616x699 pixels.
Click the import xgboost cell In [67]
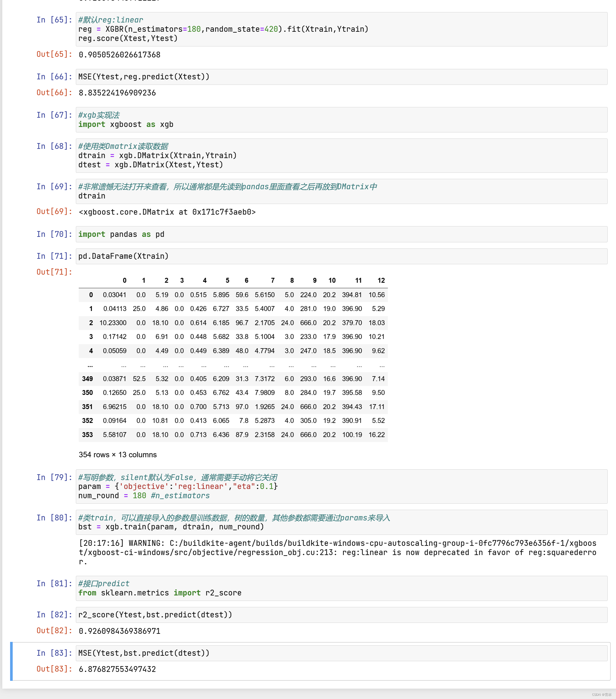(341, 120)
